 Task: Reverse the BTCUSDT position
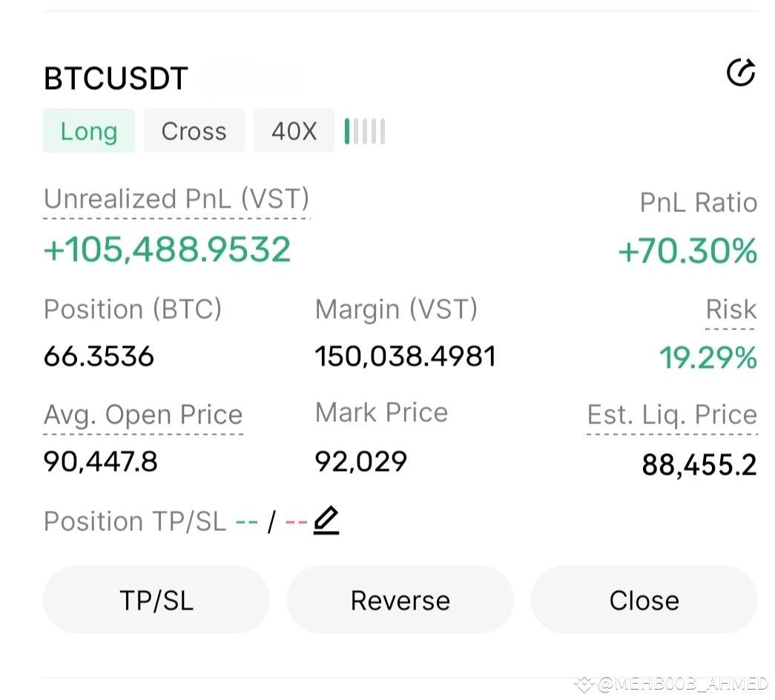coord(400,600)
